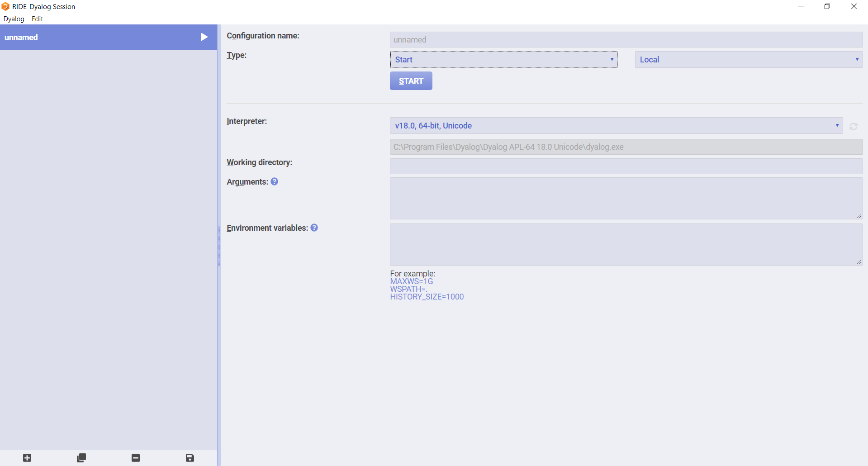The height and width of the screenshot is (466, 868).
Task: Click inside Environment variables text area
Action: [626, 244]
